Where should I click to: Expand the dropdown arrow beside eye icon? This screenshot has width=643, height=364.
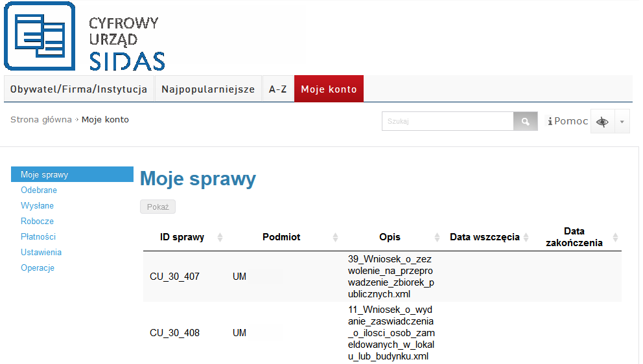click(x=622, y=121)
